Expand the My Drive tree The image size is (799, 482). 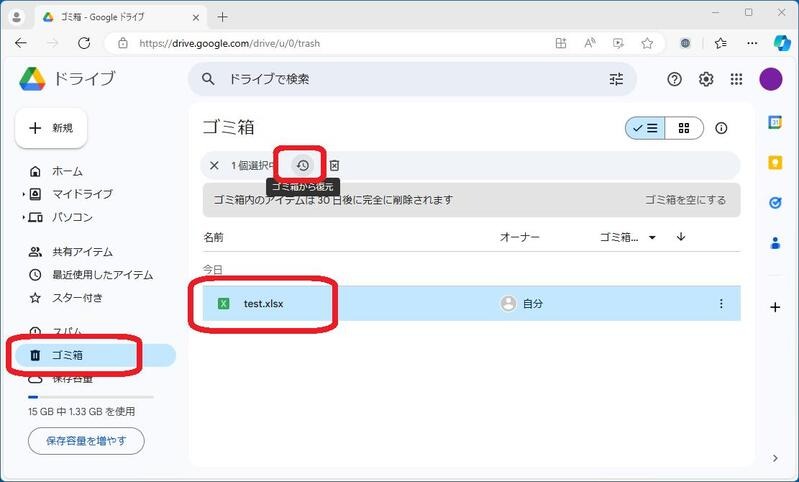[23, 194]
